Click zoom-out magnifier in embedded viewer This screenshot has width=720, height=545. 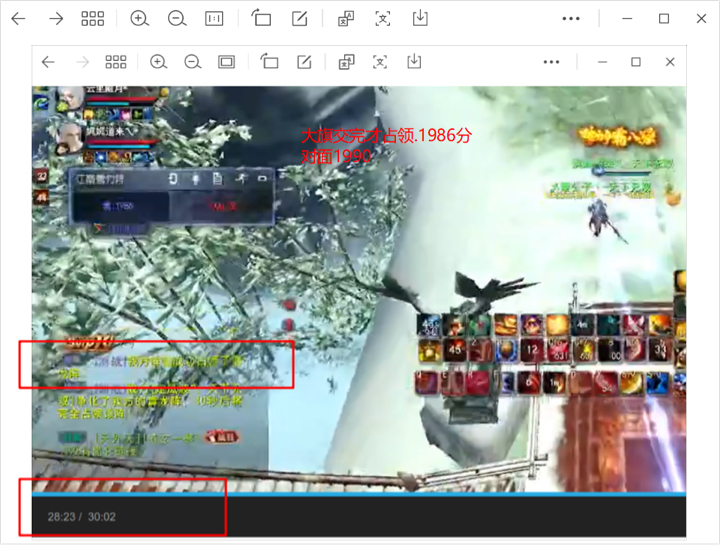pos(192,62)
